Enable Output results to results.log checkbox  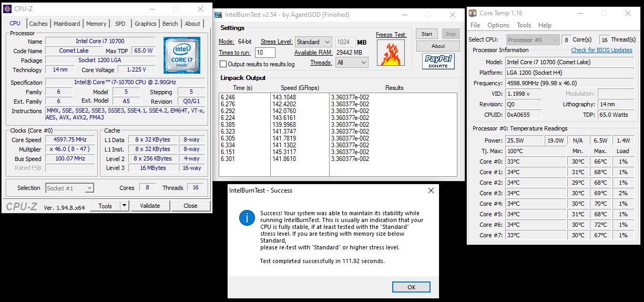[x=223, y=64]
